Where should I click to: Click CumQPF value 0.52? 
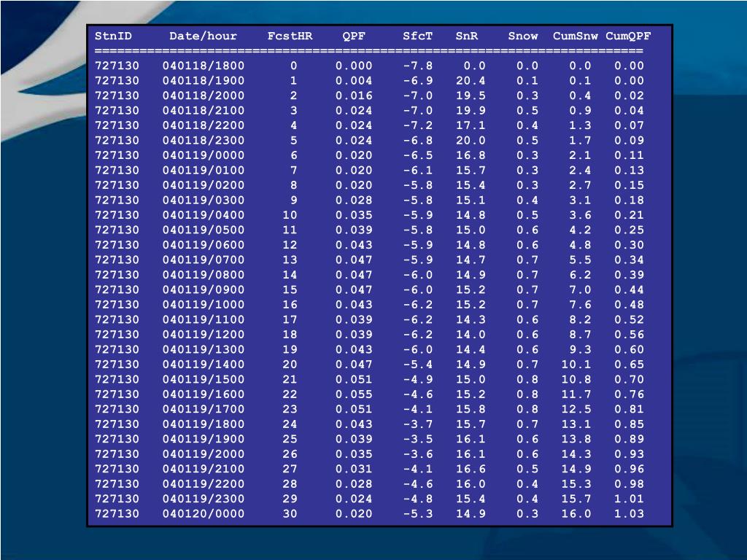point(629,319)
